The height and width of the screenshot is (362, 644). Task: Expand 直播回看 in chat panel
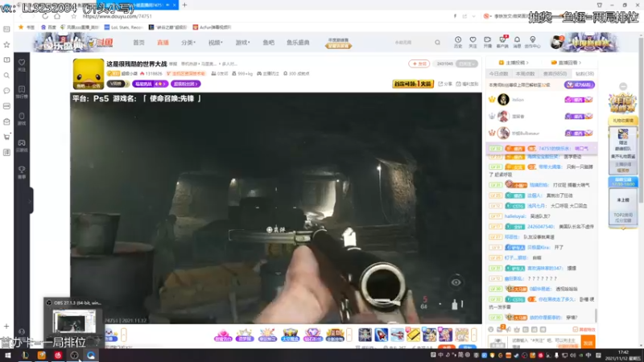567,63
